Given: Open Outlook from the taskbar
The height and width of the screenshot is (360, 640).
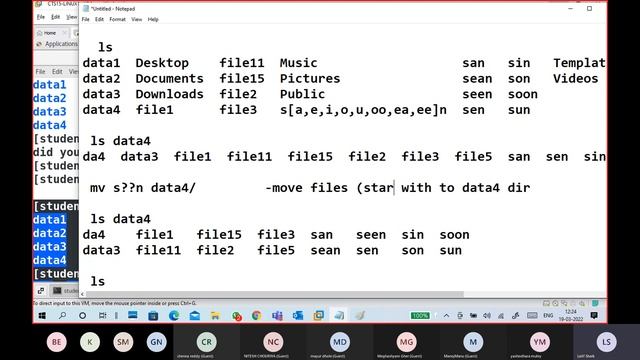Looking at the screenshot, I should pyautogui.click(x=298, y=316).
